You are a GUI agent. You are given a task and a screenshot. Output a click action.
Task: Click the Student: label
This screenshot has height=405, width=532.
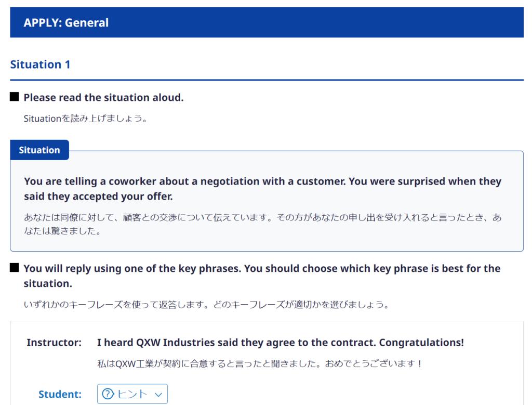pos(60,394)
